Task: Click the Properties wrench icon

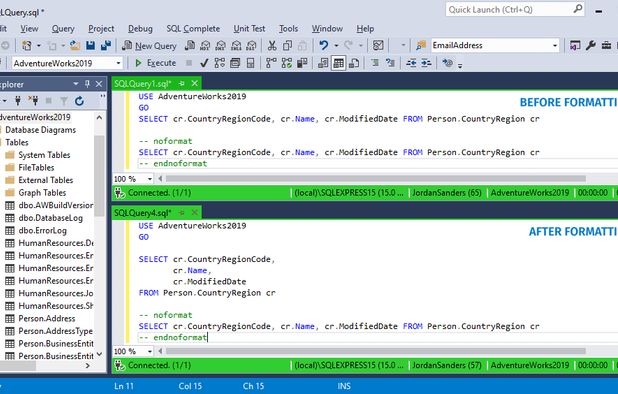Action: pos(590,46)
